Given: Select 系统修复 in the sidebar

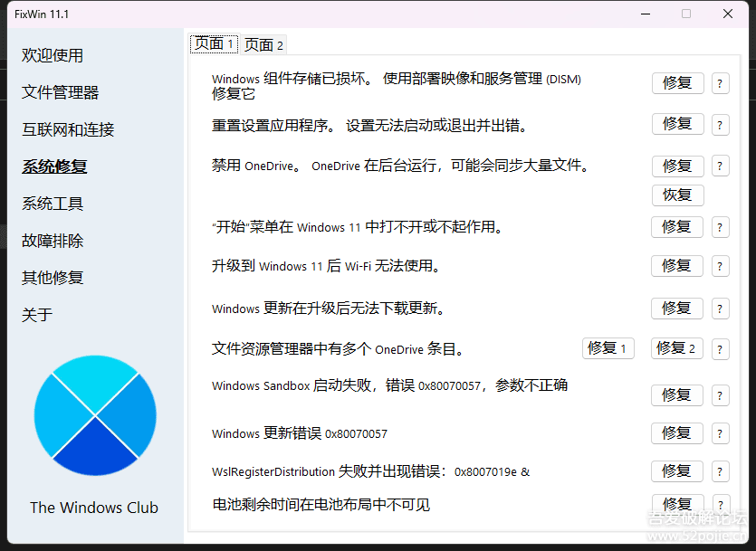Looking at the screenshot, I should 54,166.
